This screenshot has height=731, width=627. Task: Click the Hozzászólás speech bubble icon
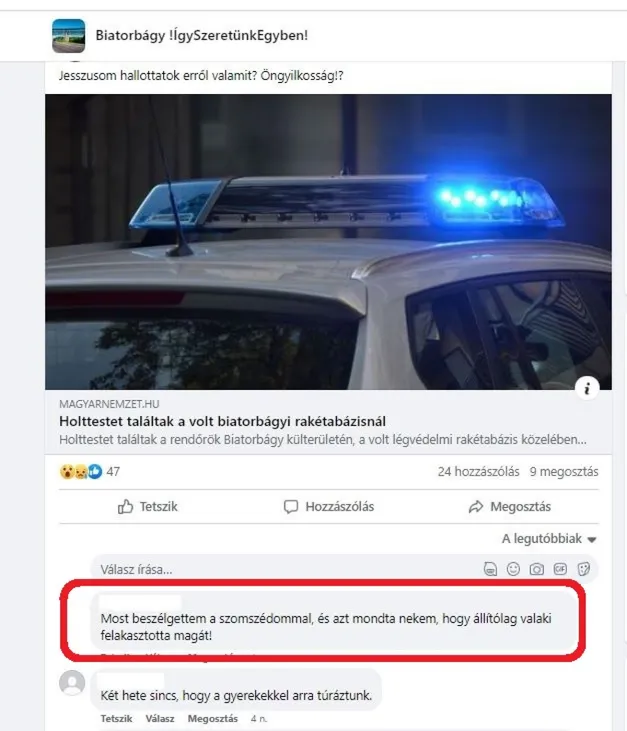[x=291, y=507]
